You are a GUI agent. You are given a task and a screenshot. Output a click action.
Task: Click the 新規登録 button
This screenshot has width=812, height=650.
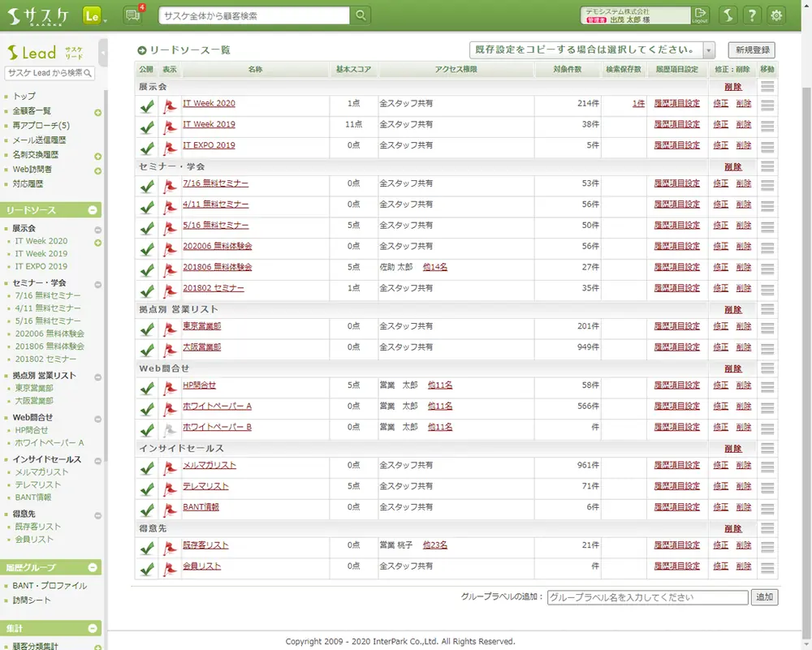pos(751,50)
